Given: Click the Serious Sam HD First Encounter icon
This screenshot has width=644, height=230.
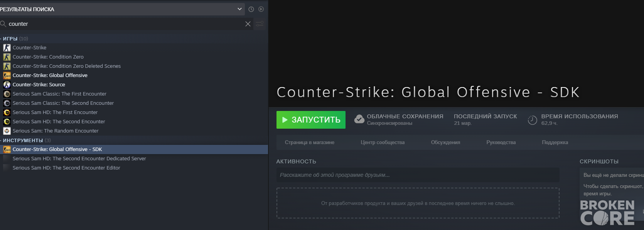Looking at the screenshot, I should [x=7, y=112].
